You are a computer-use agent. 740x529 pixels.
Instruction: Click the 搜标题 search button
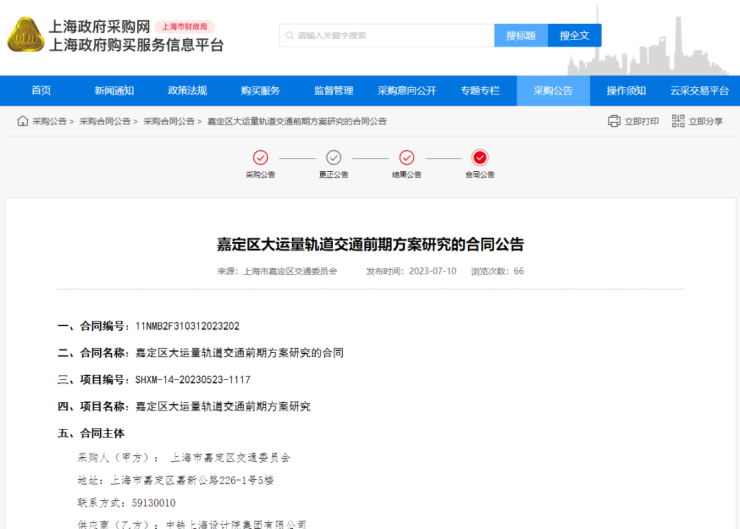pos(521,36)
